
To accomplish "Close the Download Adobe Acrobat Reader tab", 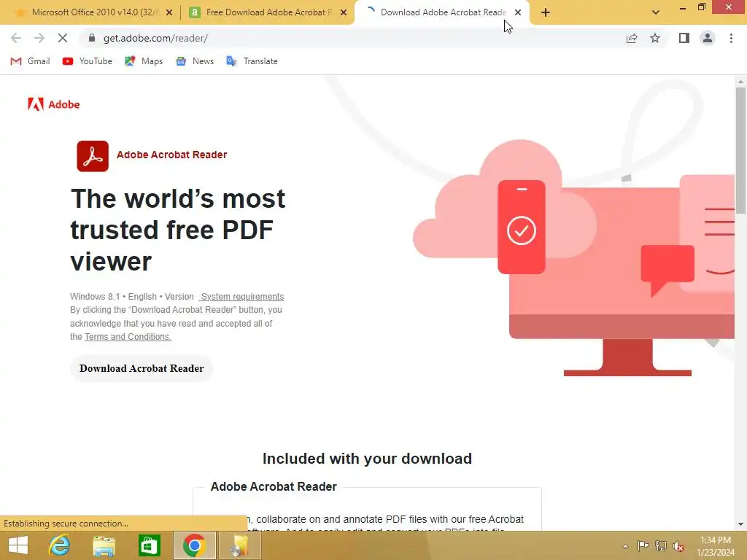I will (x=518, y=12).
